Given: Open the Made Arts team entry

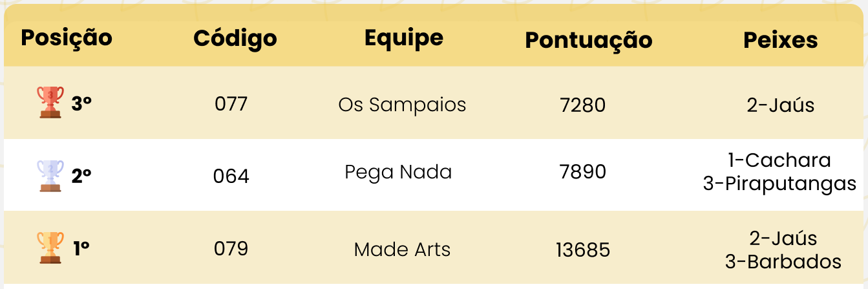Looking at the screenshot, I should [x=402, y=250].
